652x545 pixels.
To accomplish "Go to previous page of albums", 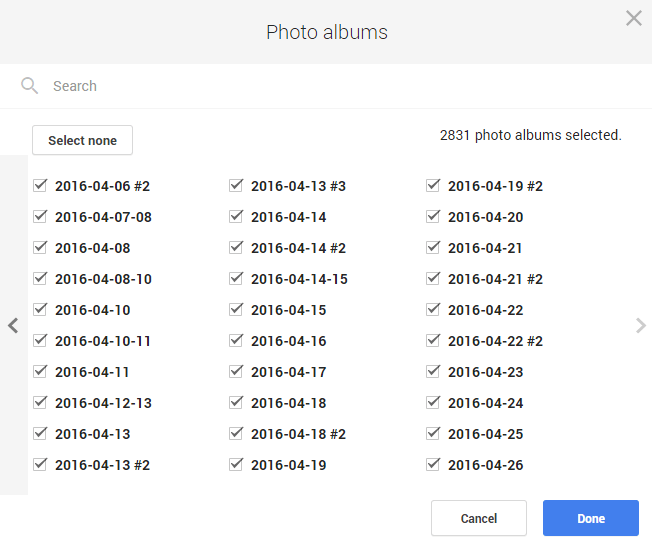I will [x=13, y=325].
